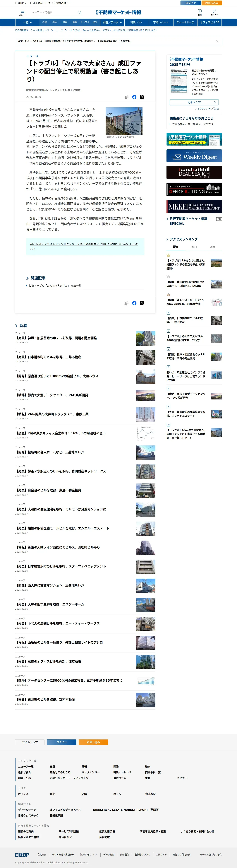The height and width of the screenshot is (868, 237).
Task: Open footer link オフィスビルデータベース
Action: tap(65, 810)
